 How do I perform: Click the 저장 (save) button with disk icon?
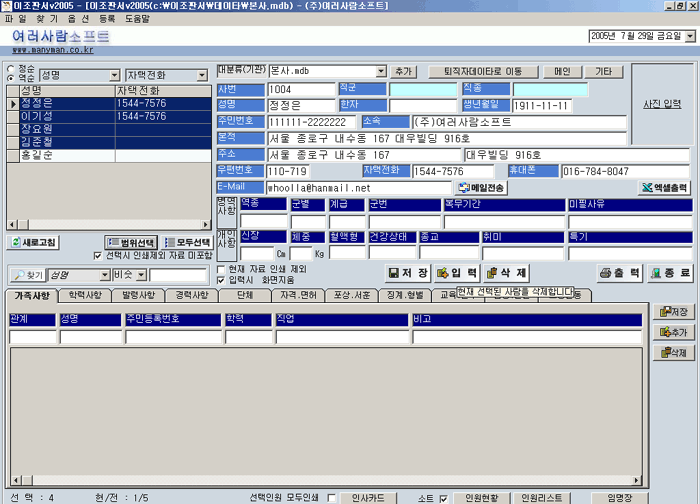pos(409,272)
